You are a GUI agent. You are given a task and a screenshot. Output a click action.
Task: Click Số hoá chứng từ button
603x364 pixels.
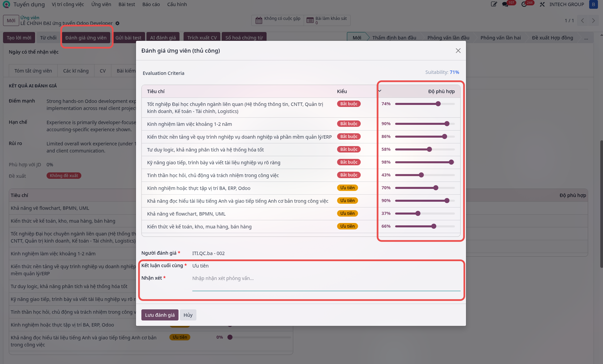244,38
